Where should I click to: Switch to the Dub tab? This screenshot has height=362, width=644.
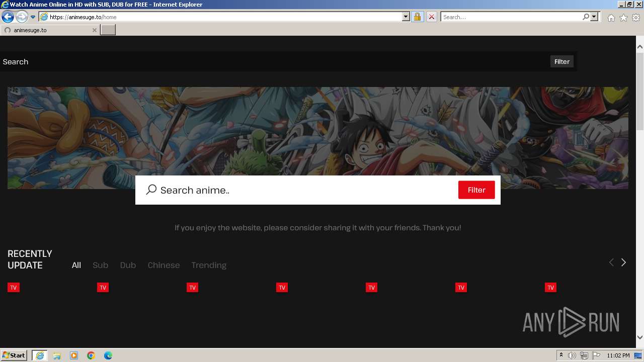pyautogui.click(x=128, y=265)
